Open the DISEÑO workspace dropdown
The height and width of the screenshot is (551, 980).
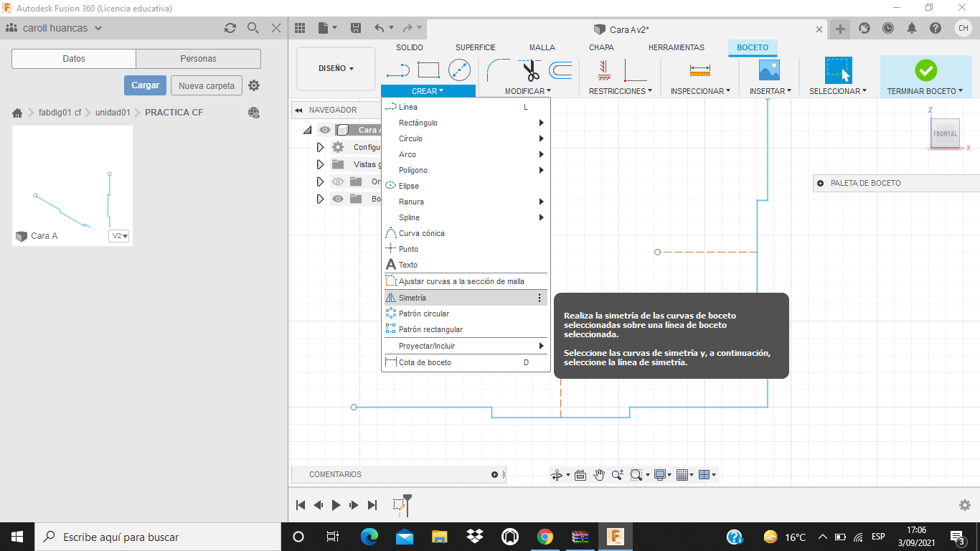click(336, 69)
